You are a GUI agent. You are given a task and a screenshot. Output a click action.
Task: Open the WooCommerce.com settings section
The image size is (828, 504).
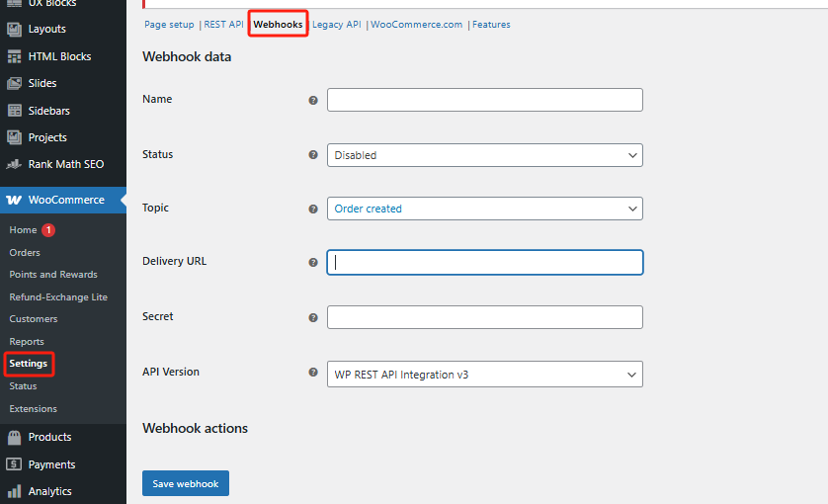416,25
